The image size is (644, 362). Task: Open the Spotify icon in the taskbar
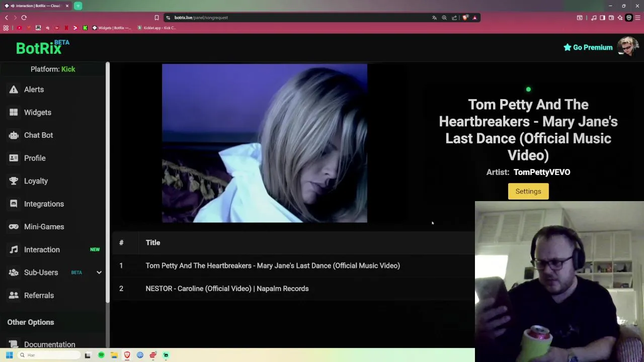pos(101,355)
